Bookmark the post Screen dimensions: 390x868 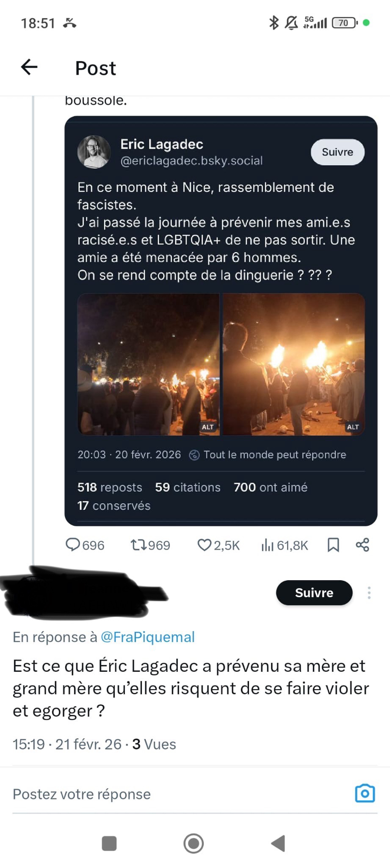pos(333,545)
